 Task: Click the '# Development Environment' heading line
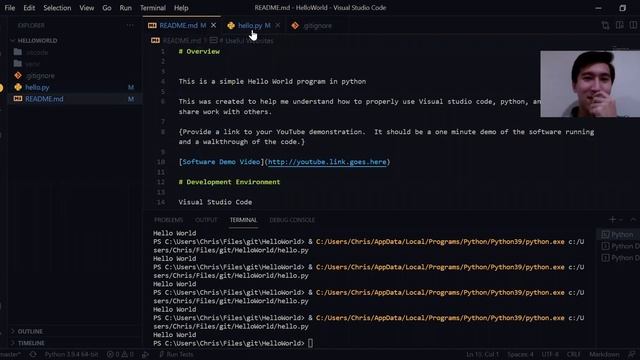(x=229, y=182)
